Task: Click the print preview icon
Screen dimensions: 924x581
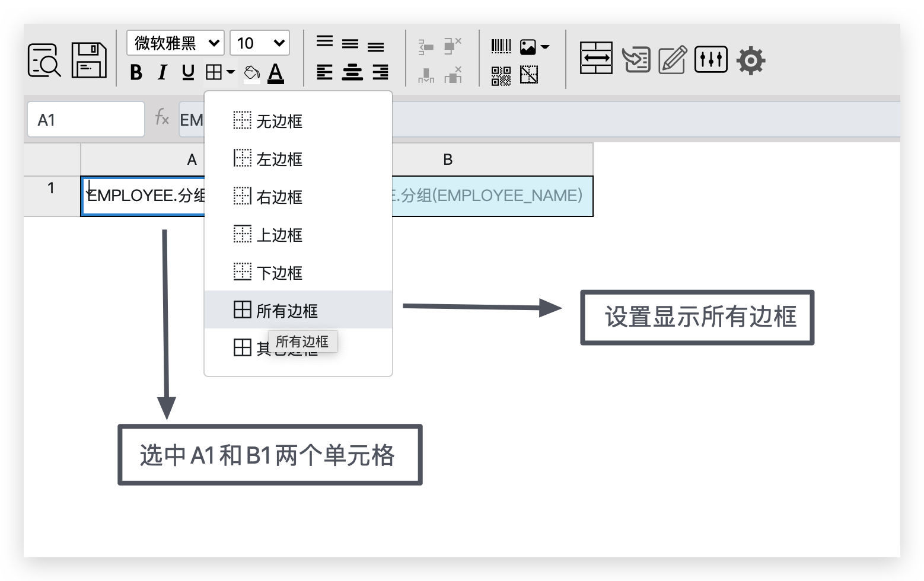Action: click(44, 60)
